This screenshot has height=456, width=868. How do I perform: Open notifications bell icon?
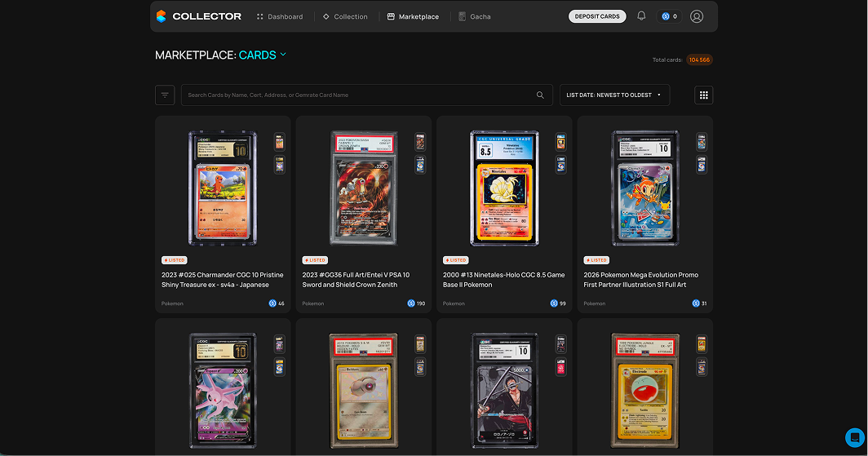tap(641, 16)
